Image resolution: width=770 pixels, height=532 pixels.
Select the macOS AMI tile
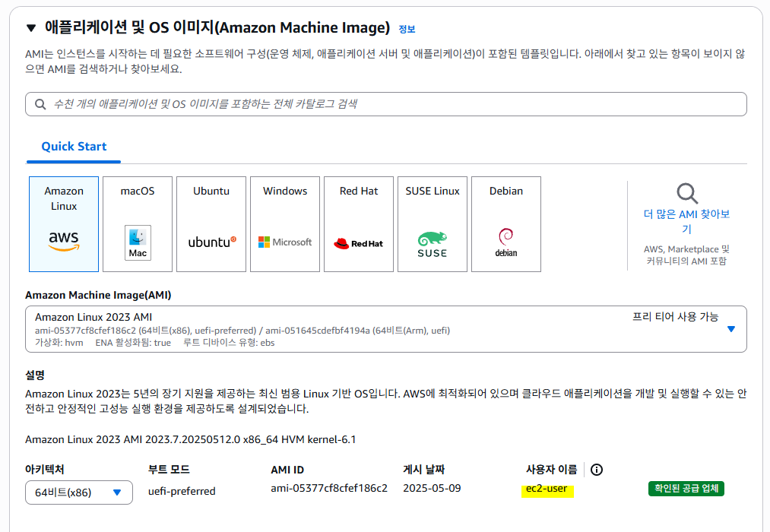tap(138, 224)
